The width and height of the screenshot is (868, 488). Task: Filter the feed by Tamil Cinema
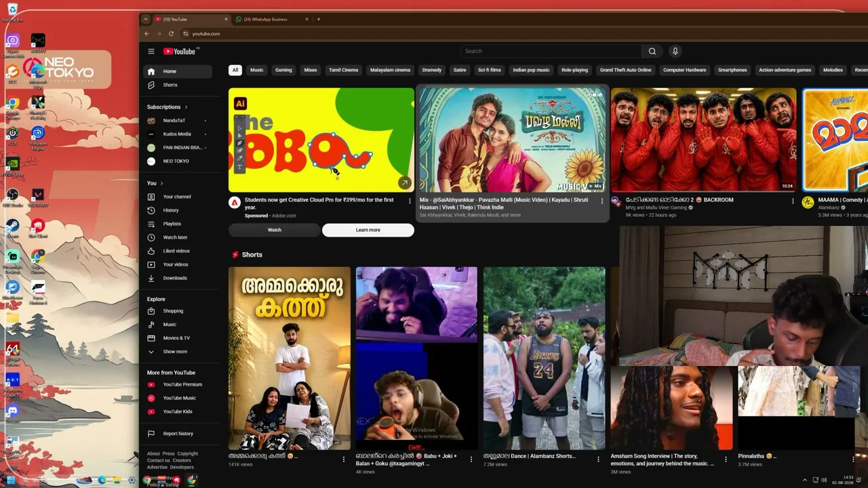coord(344,70)
